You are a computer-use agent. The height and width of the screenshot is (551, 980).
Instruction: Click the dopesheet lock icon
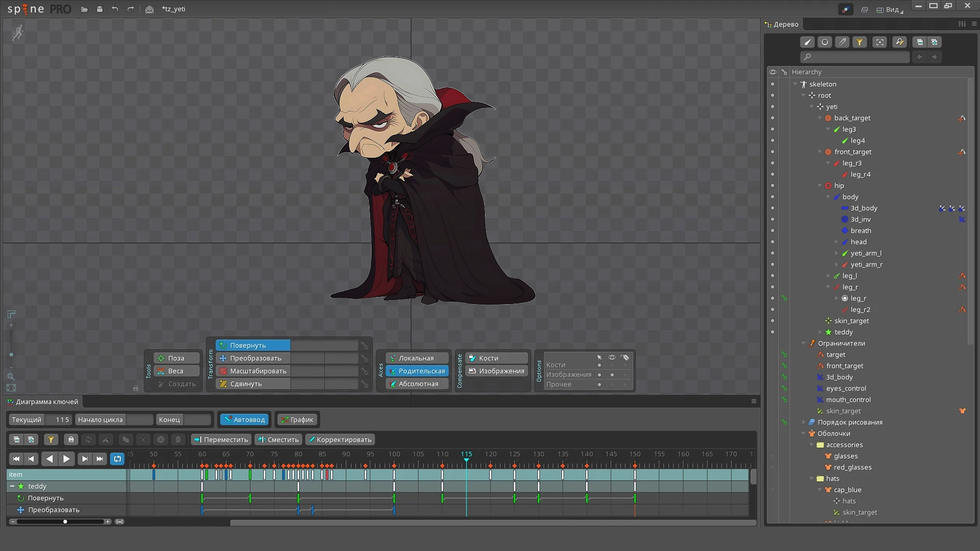click(x=71, y=439)
